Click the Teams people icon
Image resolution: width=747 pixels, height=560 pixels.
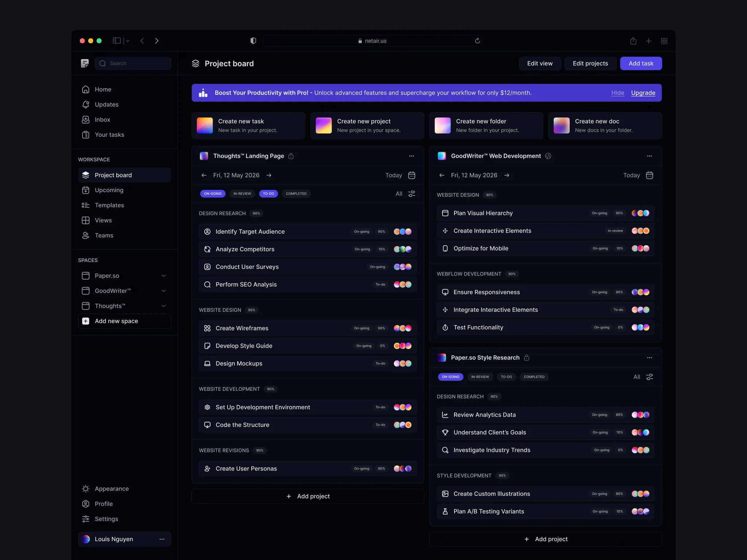[86, 236]
